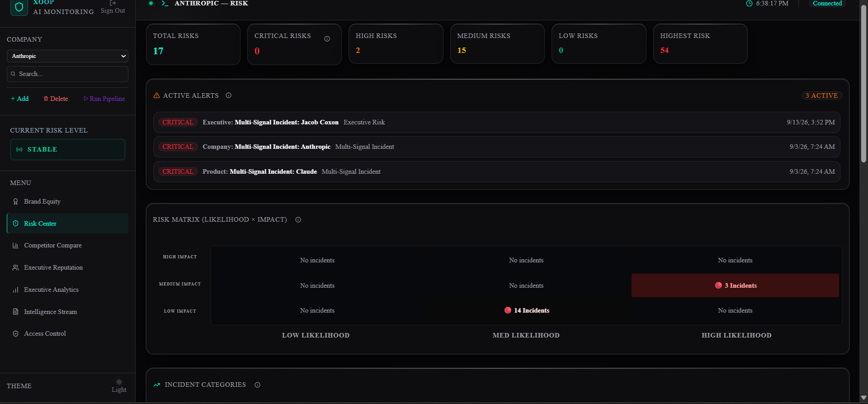
Task: Click the shield logo icon
Action: pyautogui.click(x=19, y=7)
